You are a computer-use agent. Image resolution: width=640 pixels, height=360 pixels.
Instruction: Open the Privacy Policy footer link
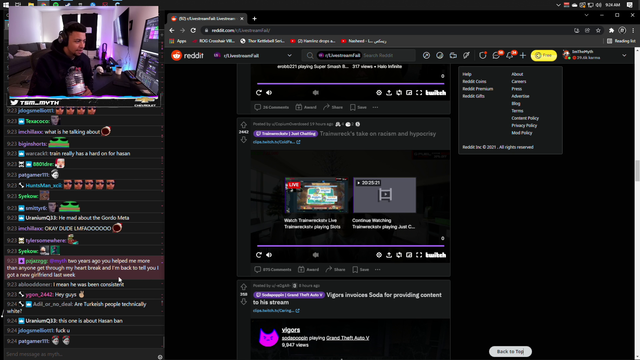coord(524,125)
